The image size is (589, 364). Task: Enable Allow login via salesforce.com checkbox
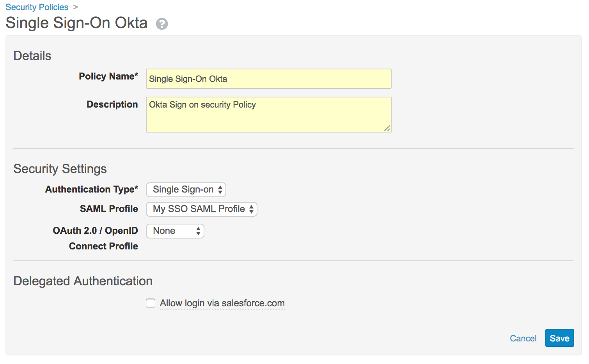(x=151, y=303)
